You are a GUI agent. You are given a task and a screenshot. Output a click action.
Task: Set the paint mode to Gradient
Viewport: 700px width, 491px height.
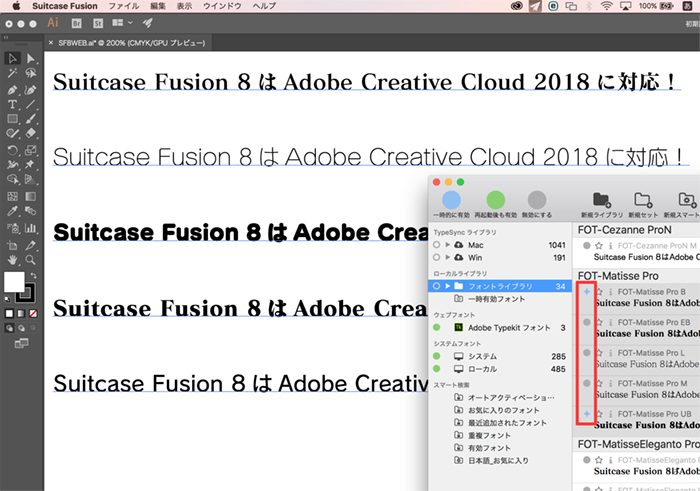tap(21, 314)
